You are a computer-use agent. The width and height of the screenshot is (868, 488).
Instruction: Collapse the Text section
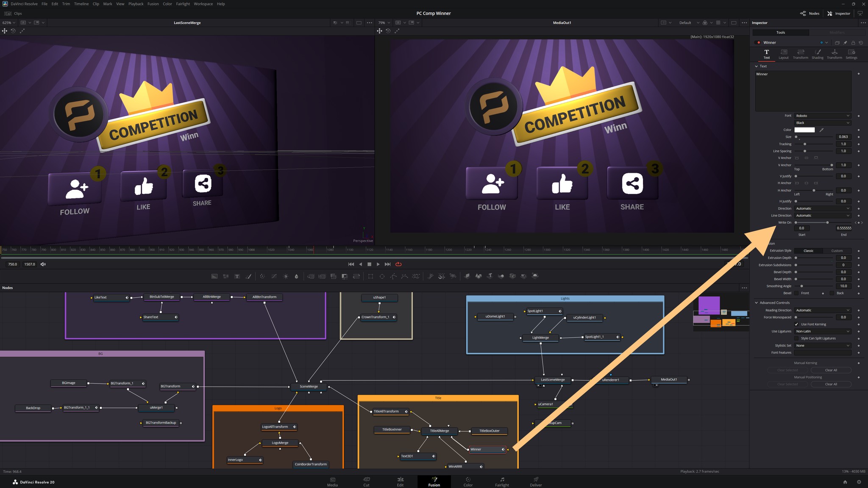[757, 67]
